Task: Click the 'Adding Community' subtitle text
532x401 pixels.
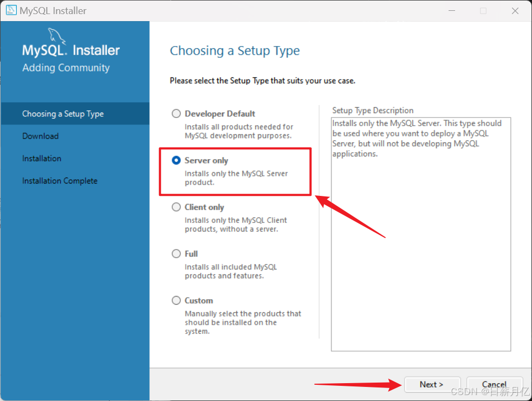Action: click(66, 68)
